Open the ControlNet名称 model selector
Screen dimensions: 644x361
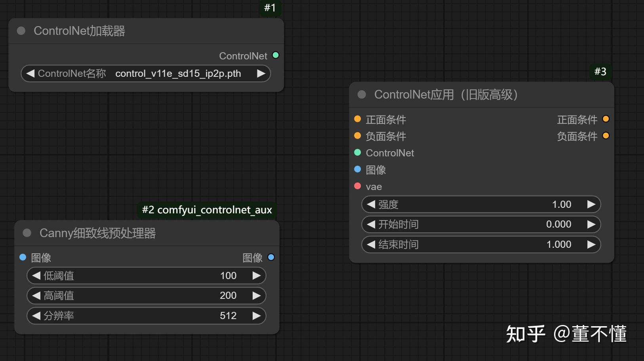[x=178, y=74]
